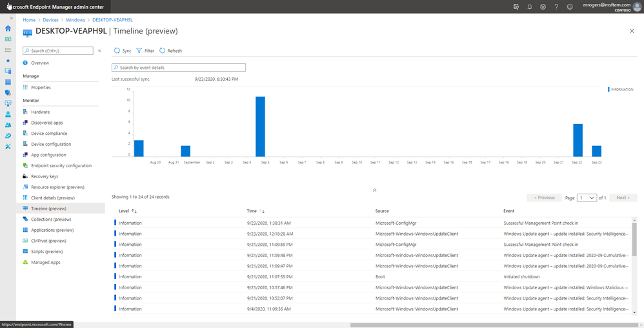Click Home breadcrumb link
Image resolution: width=644 pixels, height=328 pixels.
coord(29,20)
